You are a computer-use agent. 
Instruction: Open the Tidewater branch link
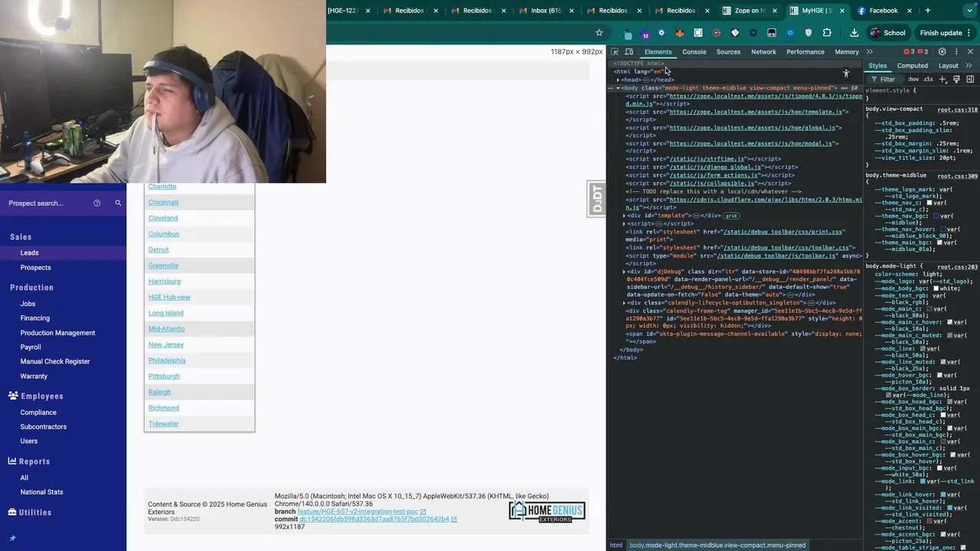pos(163,424)
